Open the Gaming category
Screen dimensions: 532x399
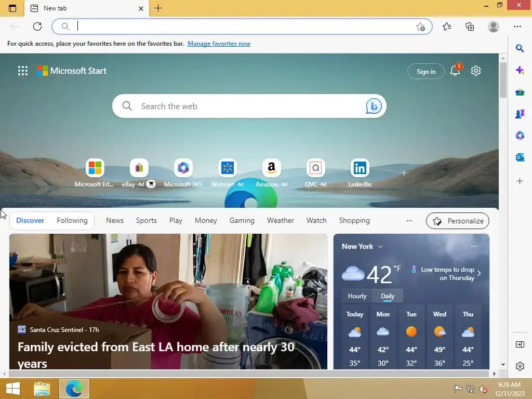[x=242, y=220]
